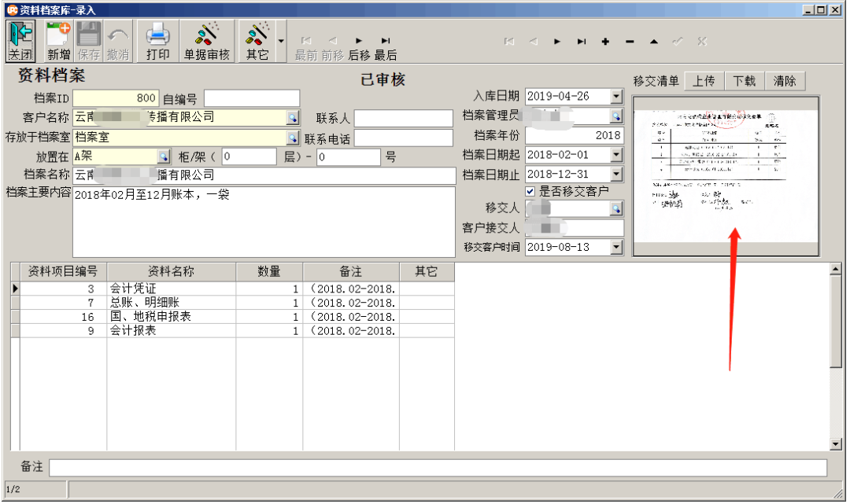
Task: Click the 关闭 (close form) toolbar icon
Action: pos(20,41)
